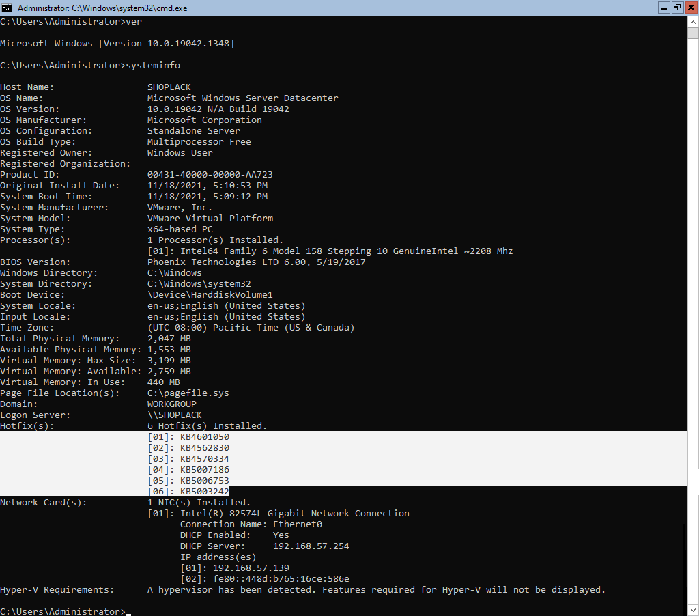Minimize the cmd.exe window
This screenshot has height=616, width=699.
(664, 8)
